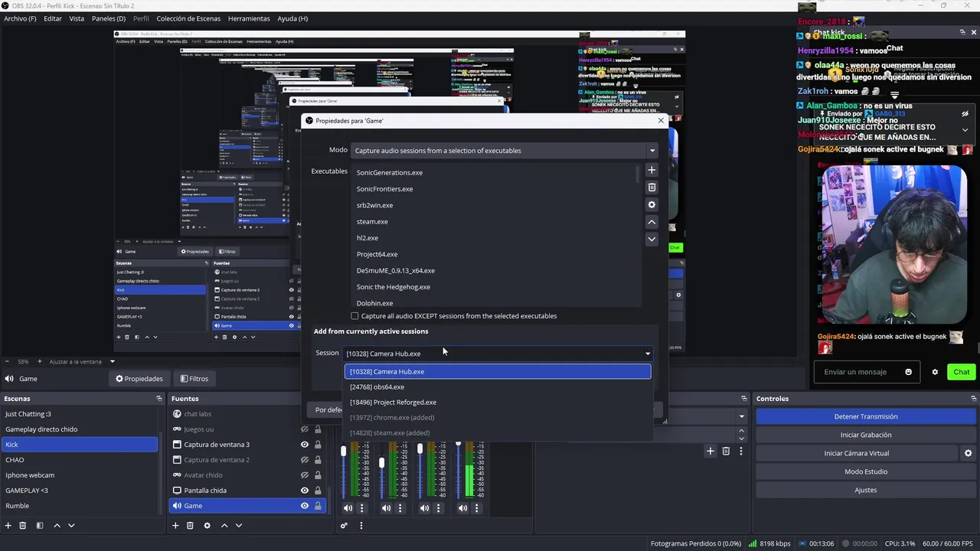
Task: Add a new executable with the plus icon
Action: click(x=652, y=170)
